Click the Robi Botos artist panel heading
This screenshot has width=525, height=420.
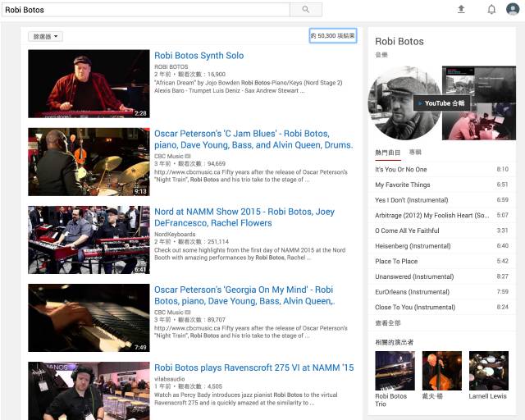[399, 42]
